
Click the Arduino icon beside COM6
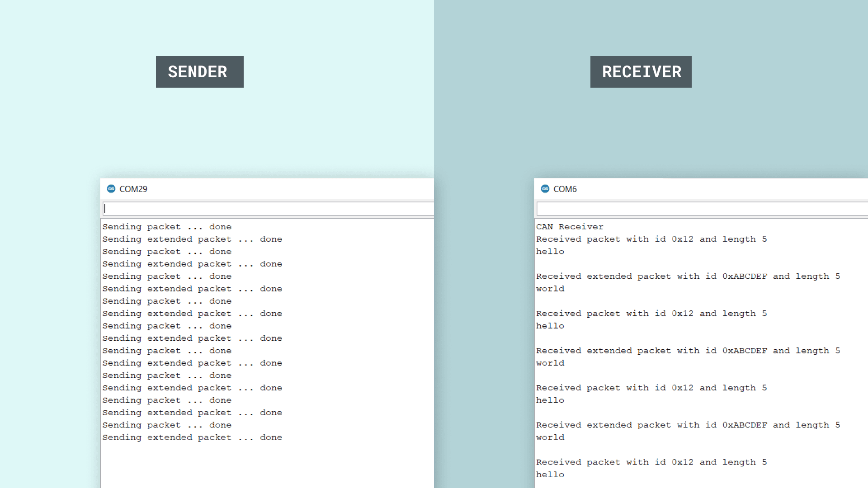(545, 189)
